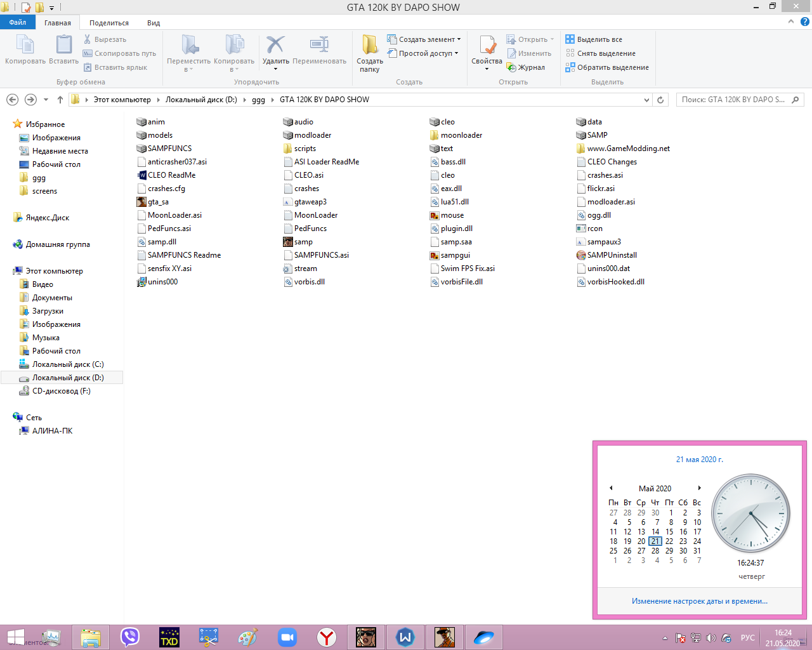The width and height of the screenshot is (812, 650).
Task: Click the Help question mark icon
Action: [x=804, y=22]
